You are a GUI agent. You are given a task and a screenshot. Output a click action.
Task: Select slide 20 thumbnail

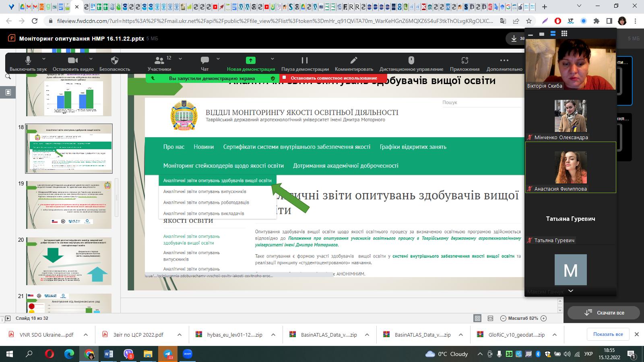(x=69, y=261)
